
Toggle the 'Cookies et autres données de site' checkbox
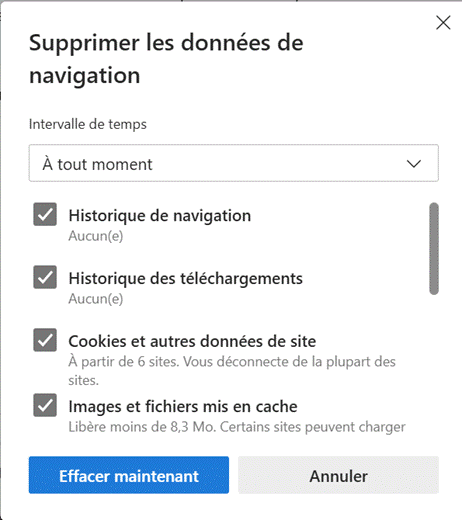click(x=45, y=340)
